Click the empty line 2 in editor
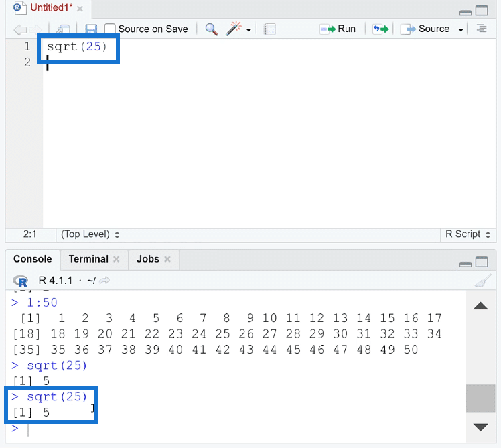The image size is (501, 448). click(269, 62)
